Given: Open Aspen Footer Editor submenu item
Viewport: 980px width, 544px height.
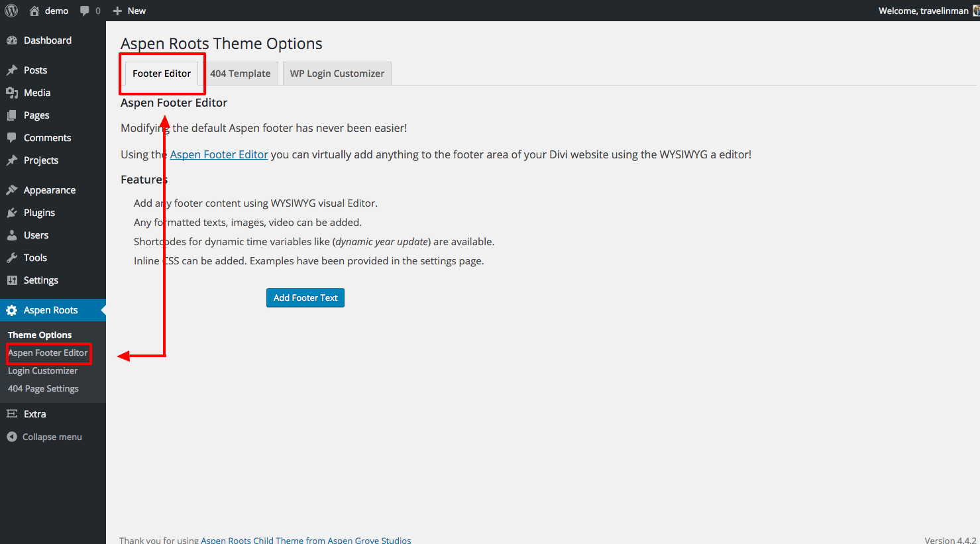Looking at the screenshot, I should [48, 353].
